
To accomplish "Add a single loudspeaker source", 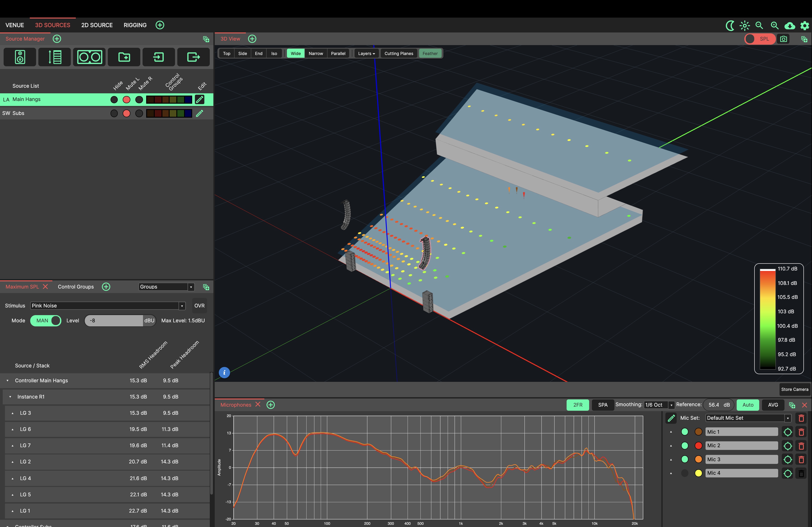I will point(20,57).
